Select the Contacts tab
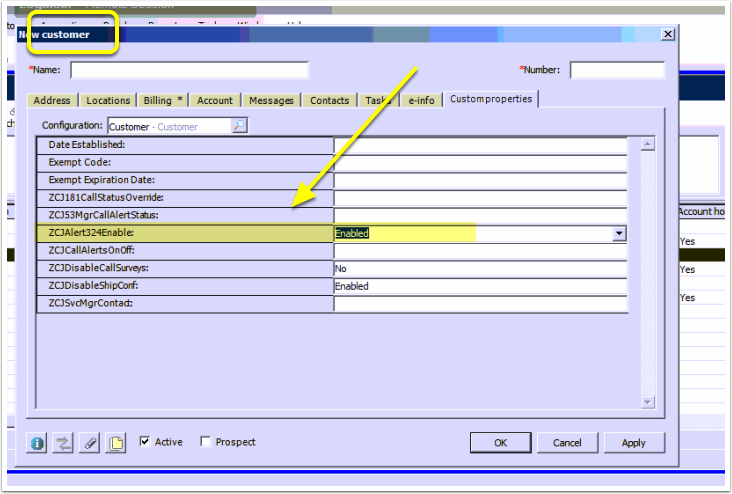 (330, 100)
